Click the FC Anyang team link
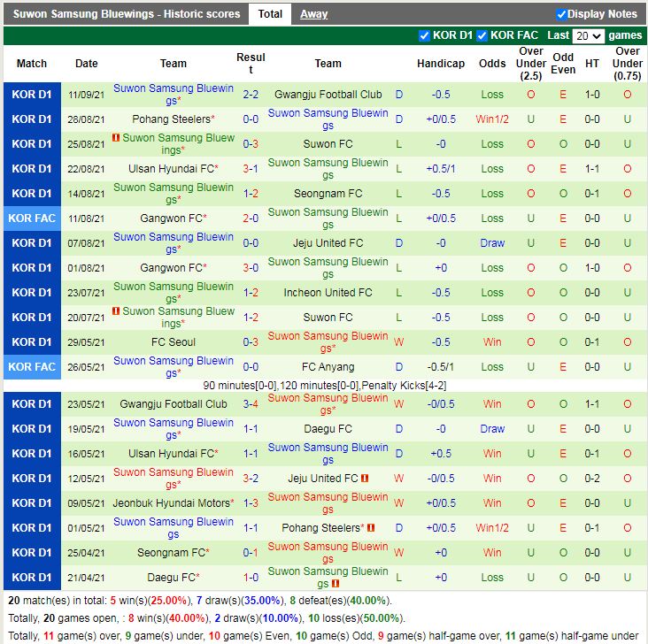Viewport: 648px width, 644px height. [x=328, y=367]
